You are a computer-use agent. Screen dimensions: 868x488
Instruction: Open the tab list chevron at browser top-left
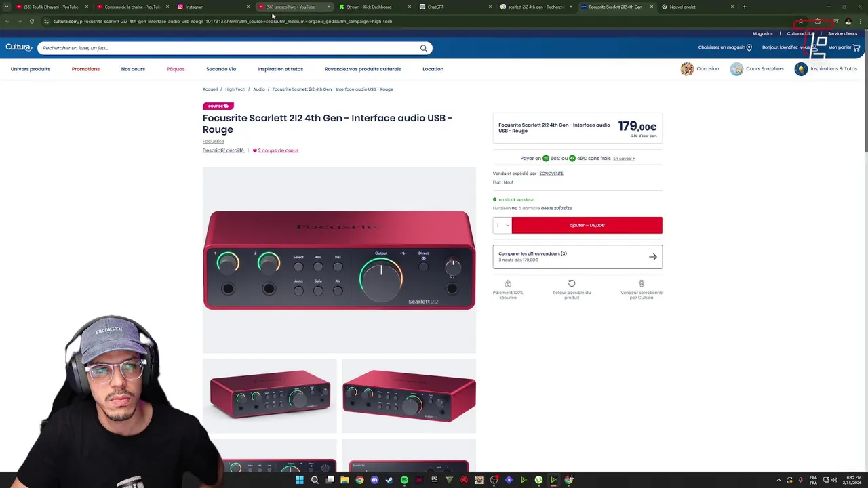(7, 7)
